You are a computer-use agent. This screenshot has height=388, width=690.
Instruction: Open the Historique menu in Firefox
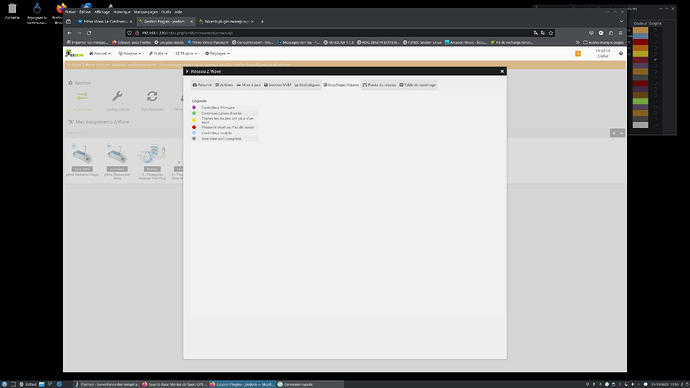pyautogui.click(x=122, y=12)
